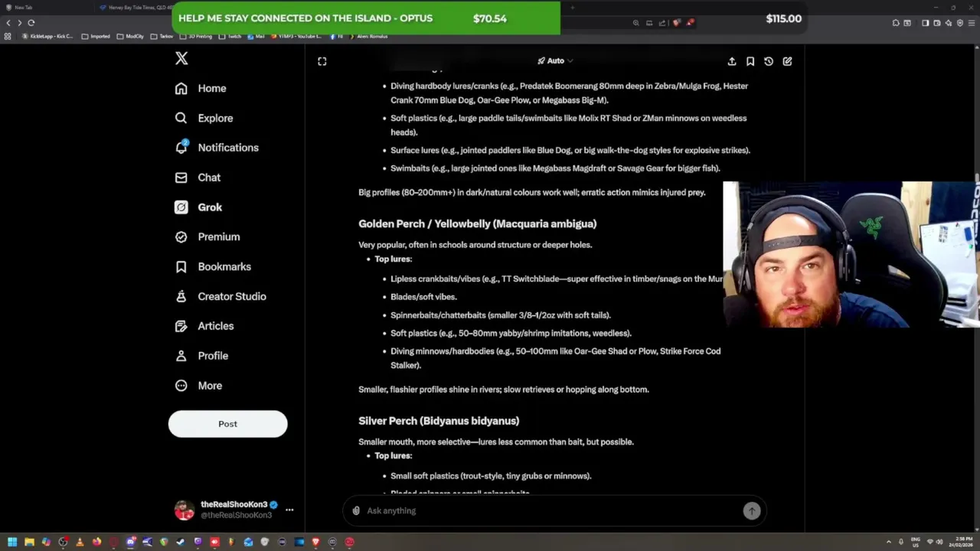Reload the browser page
This screenshot has height=551, width=980.
31,23
